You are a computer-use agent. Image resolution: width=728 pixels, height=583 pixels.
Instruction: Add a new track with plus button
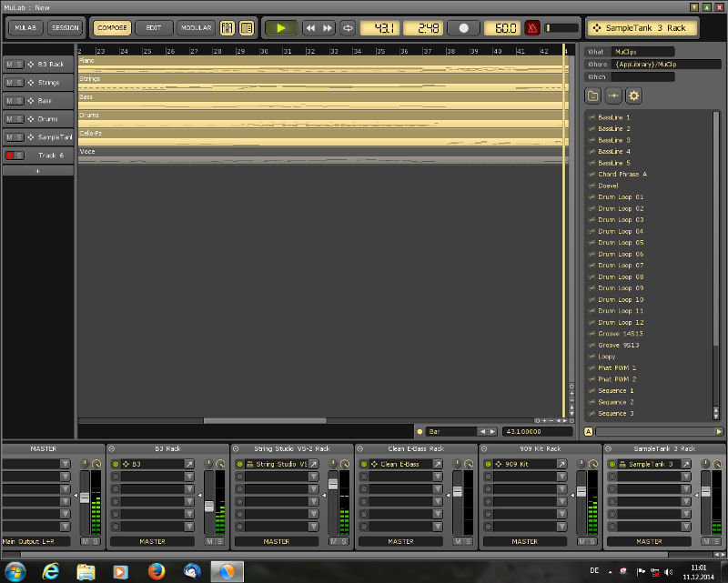38,171
